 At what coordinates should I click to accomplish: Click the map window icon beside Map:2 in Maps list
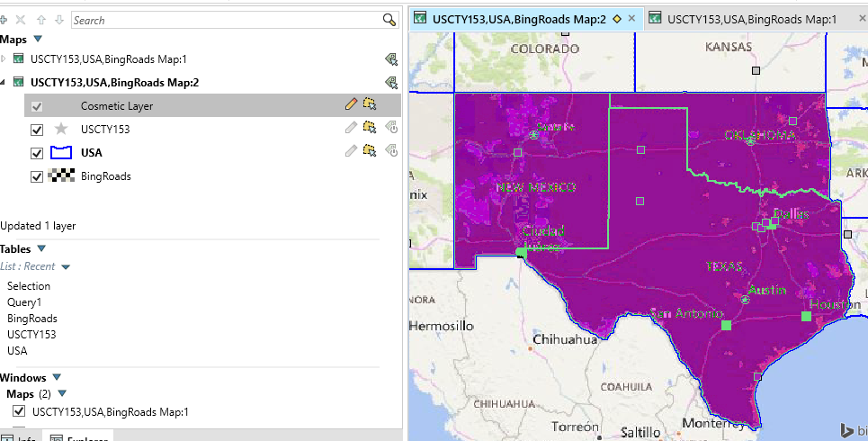tap(19, 82)
